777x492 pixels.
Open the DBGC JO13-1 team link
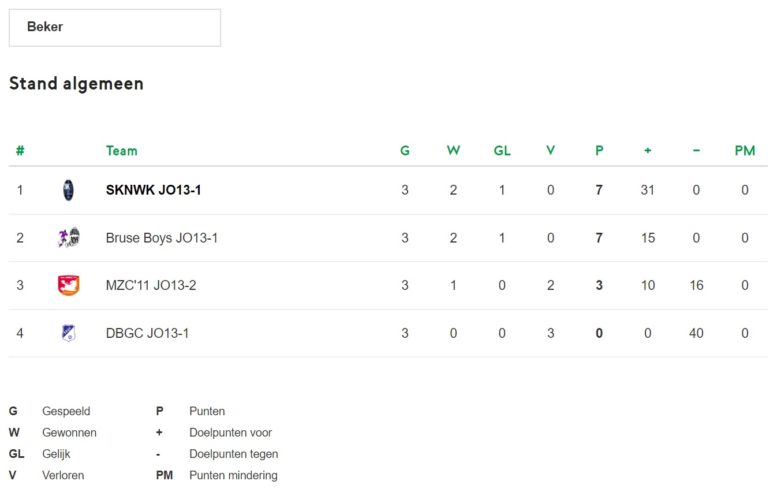(x=147, y=333)
